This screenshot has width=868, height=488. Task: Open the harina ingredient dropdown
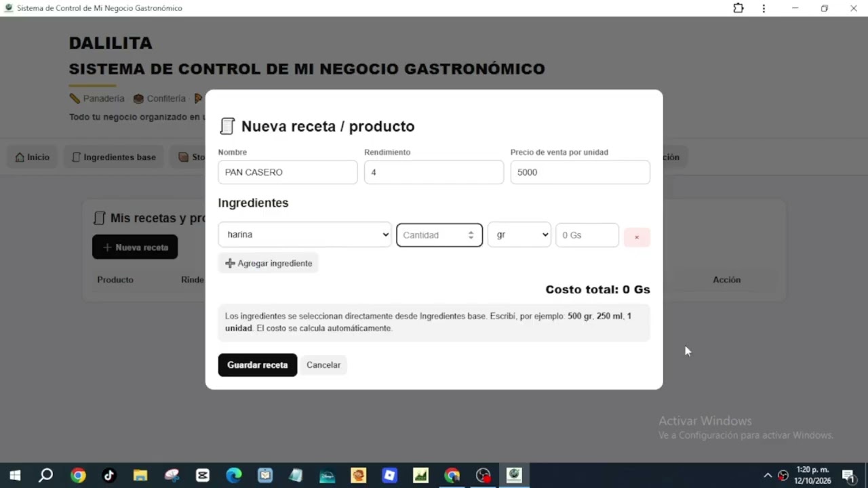click(304, 235)
